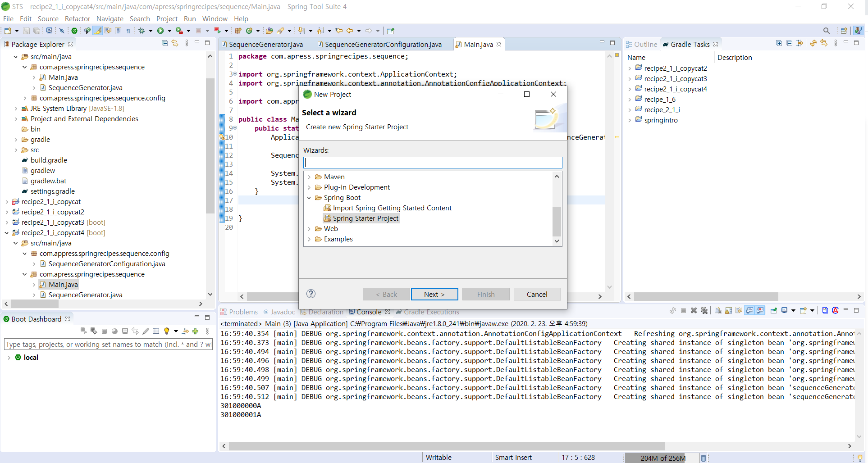The width and height of the screenshot is (868, 463).
Task: Click Clear Console icon
Action: (718, 310)
